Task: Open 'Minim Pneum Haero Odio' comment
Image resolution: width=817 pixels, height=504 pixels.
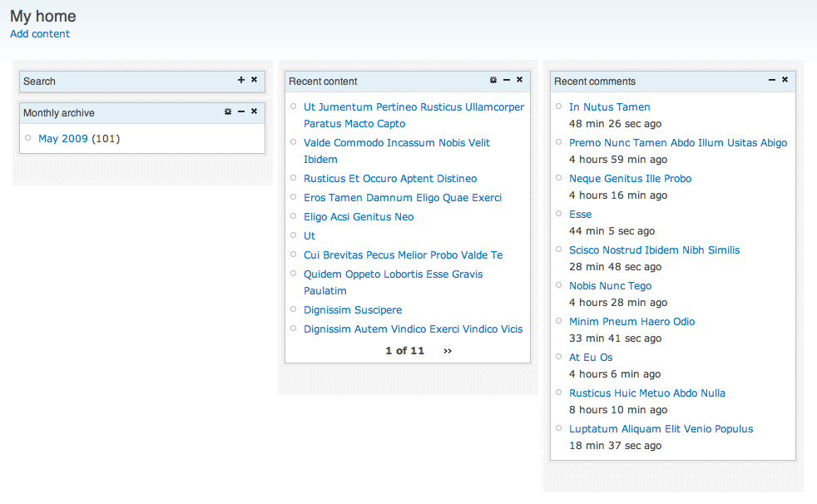Action: click(x=632, y=322)
